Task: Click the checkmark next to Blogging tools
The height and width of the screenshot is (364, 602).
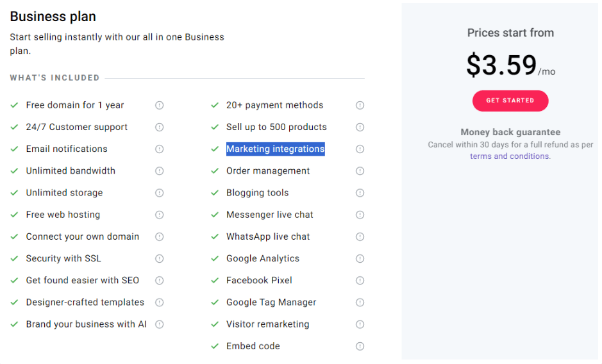Action: pos(215,193)
